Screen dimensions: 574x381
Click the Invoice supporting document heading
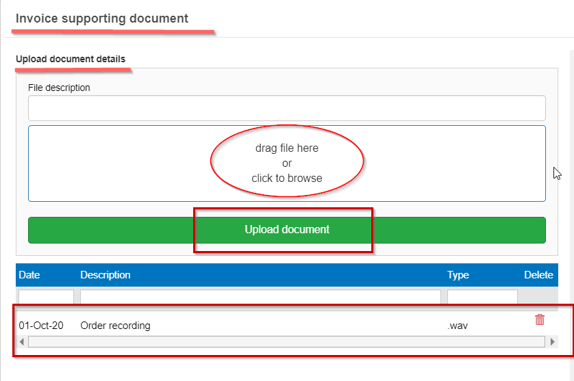102,18
